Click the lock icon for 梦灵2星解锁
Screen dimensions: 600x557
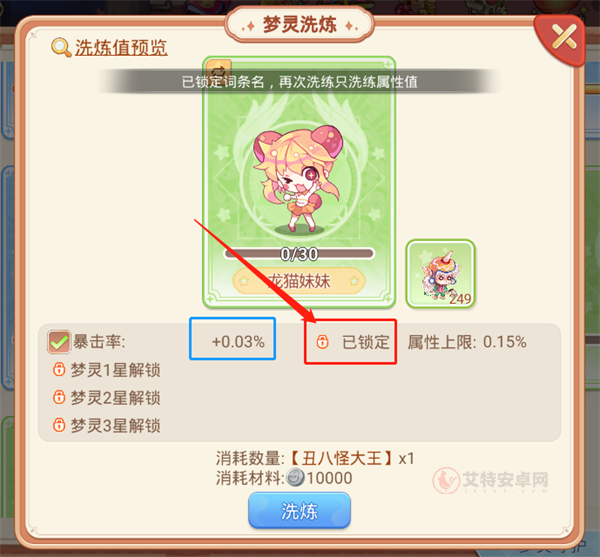coord(59,397)
